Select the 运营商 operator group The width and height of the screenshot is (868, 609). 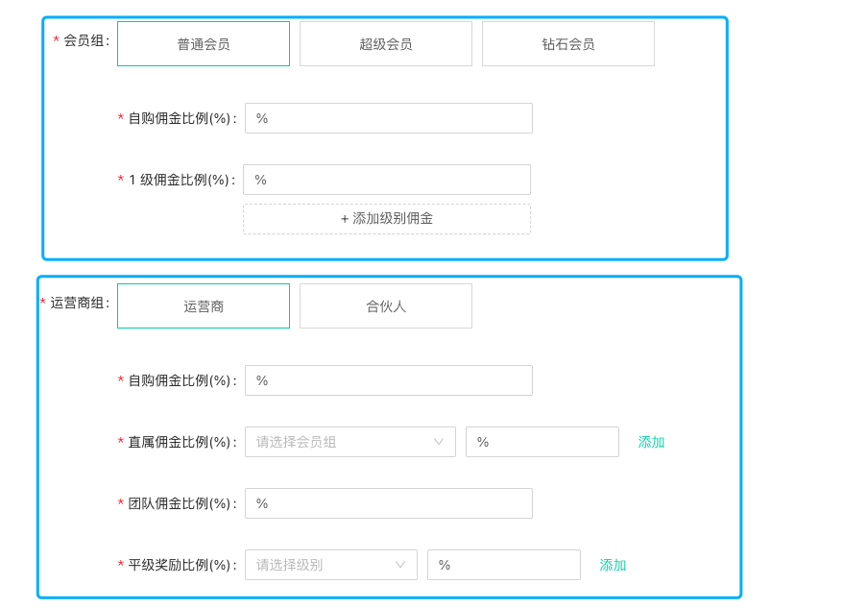[x=204, y=306]
